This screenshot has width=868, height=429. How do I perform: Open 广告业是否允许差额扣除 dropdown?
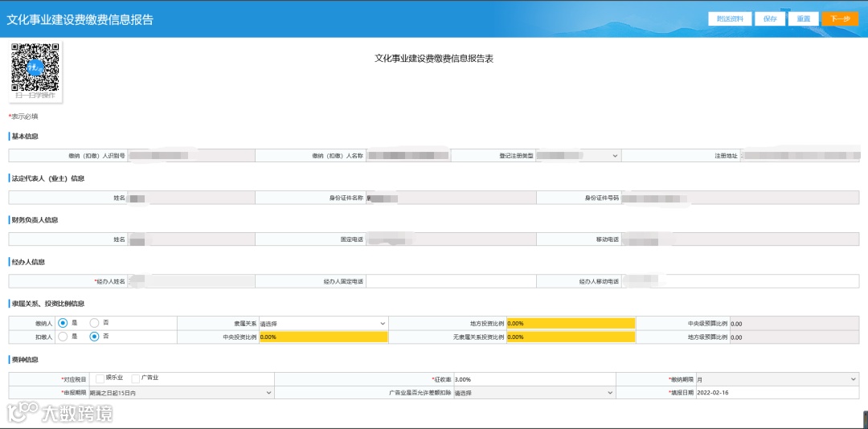click(x=534, y=393)
